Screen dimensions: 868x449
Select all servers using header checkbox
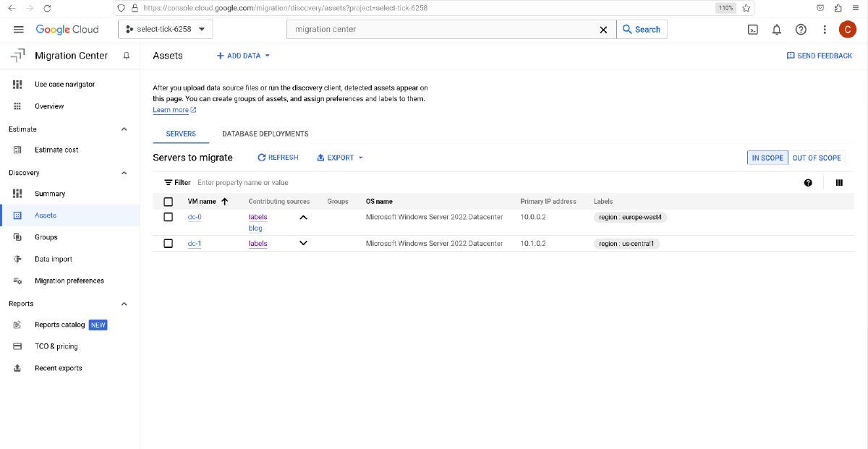(x=169, y=201)
